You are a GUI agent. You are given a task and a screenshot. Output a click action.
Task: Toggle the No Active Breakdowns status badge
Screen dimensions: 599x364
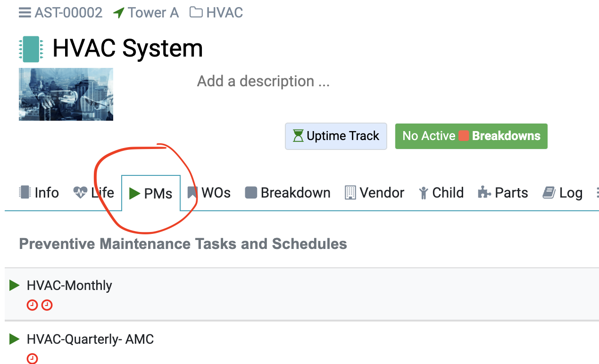pos(471,136)
